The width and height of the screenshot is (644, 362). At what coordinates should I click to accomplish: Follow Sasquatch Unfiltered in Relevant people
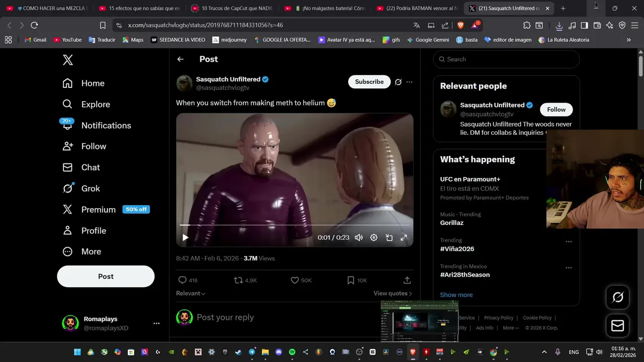tap(556, 110)
